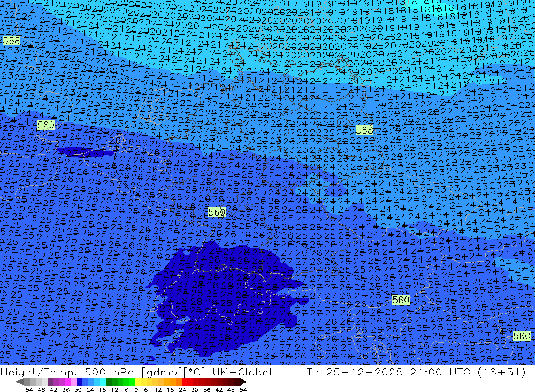Click the "Th 25-12-2025 21:00 UTC (18+51)" timestamp
This screenshot has height=392, width=535.
click(x=416, y=372)
